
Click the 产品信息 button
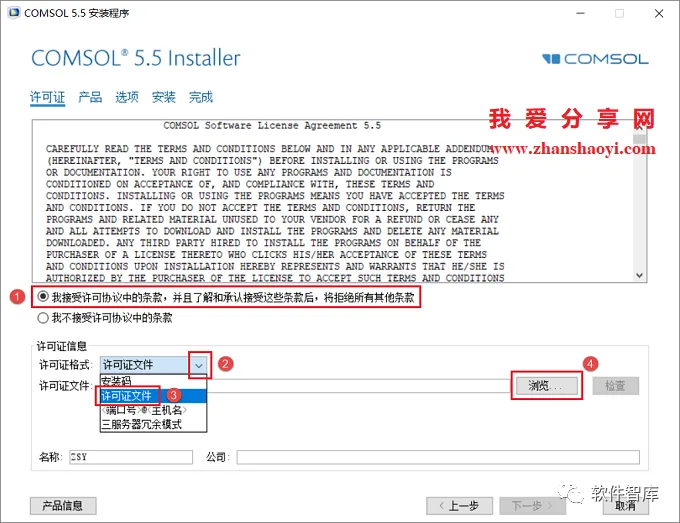coord(63,506)
